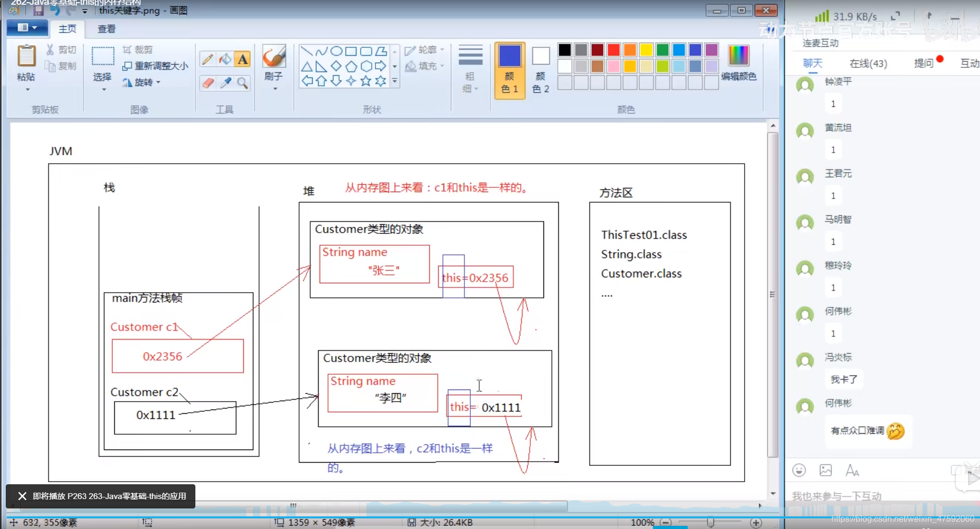This screenshot has width=980, height=529.
Task: Select the Eraser tool
Action: pyautogui.click(x=207, y=83)
